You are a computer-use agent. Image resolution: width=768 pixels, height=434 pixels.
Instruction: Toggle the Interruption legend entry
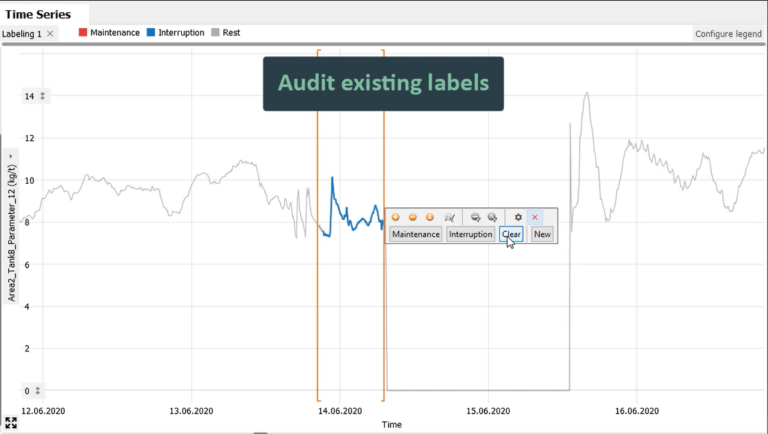[x=175, y=32]
